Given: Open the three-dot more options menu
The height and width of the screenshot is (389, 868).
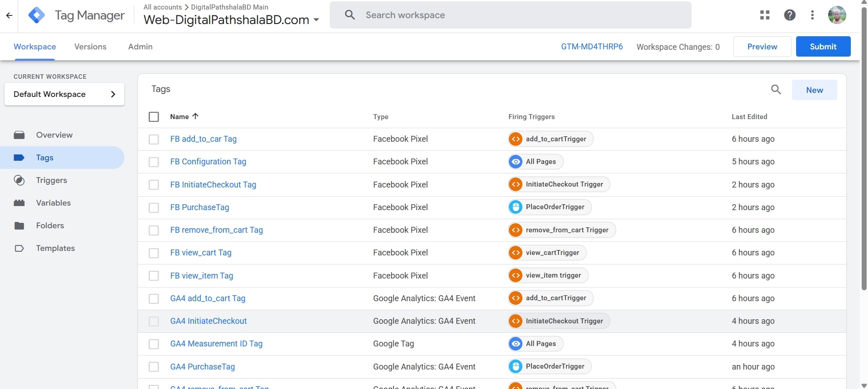Looking at the screenshot, I should pyautogui.click(x=812, y=15).
